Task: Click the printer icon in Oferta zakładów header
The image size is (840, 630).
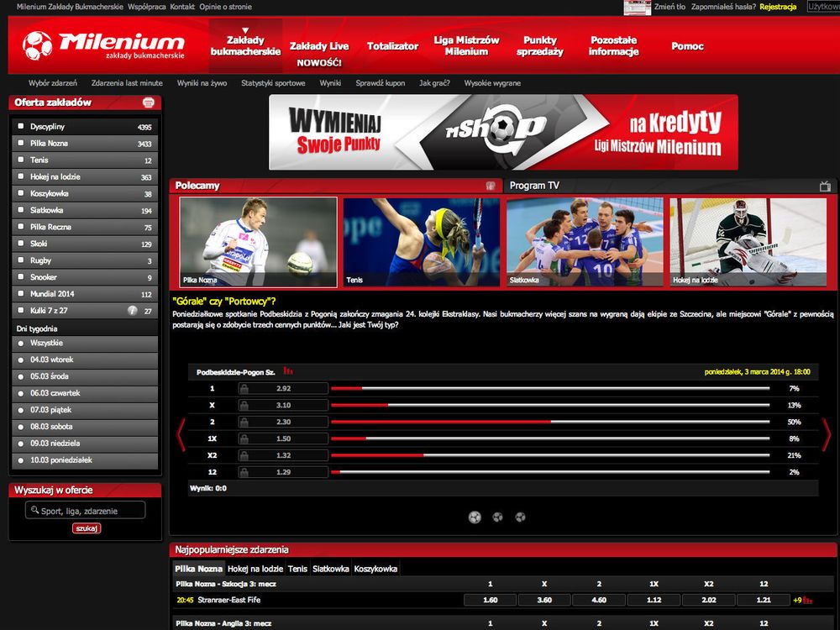Action: click(x=149, y=102)
